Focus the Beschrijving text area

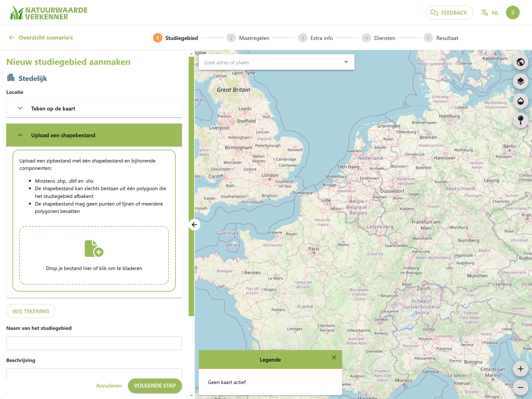(x=94, y=373)
